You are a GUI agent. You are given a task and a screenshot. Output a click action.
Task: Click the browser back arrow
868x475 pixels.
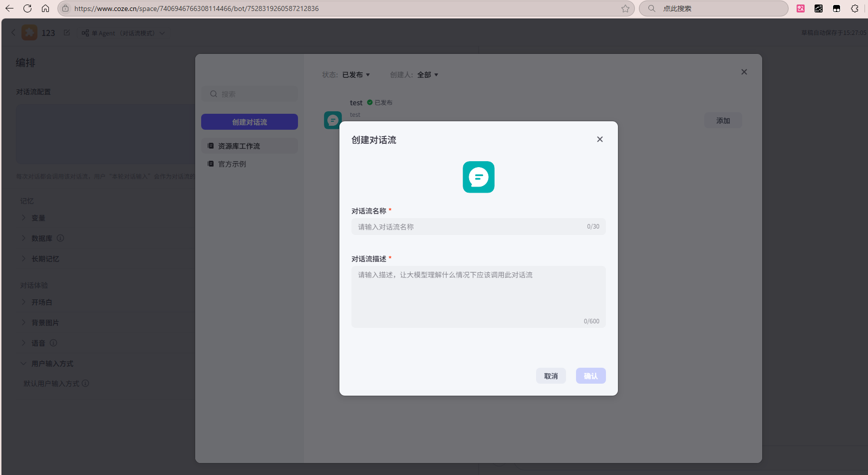pyautogui.click(x=9, y=8)
